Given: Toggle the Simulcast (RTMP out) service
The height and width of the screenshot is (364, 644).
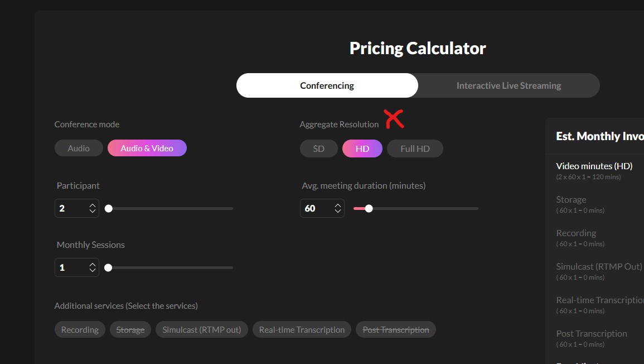Looking at the screenshot, I should (x=202, y=329).
